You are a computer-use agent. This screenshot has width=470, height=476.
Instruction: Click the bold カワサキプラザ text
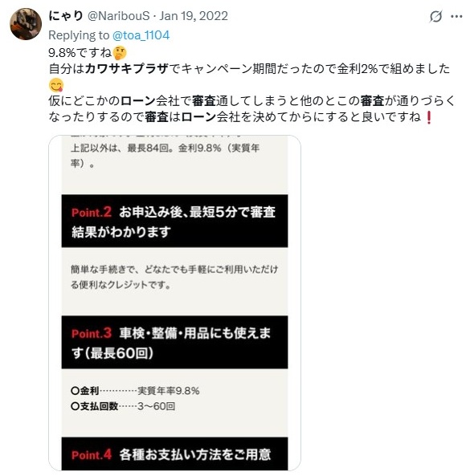pos(126,69)
